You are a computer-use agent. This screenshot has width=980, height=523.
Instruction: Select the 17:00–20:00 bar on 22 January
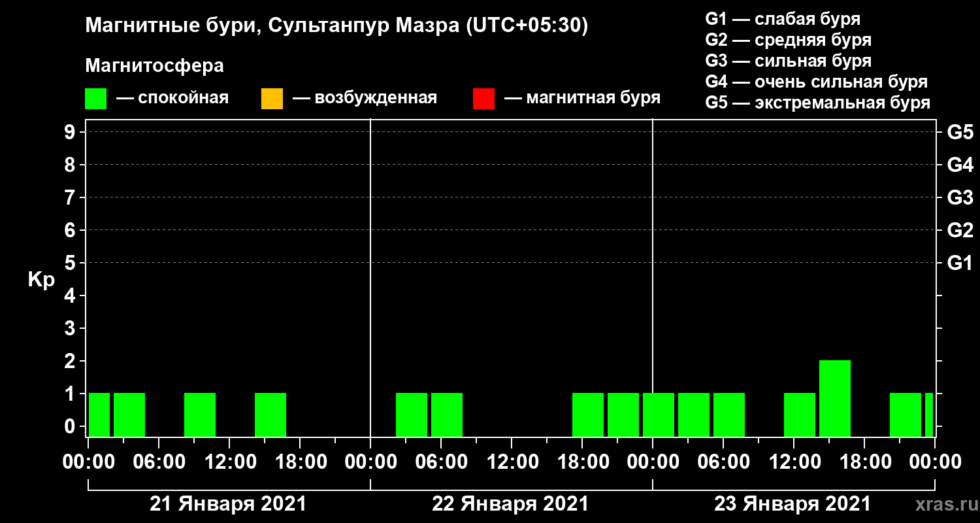tap(588, 414)
